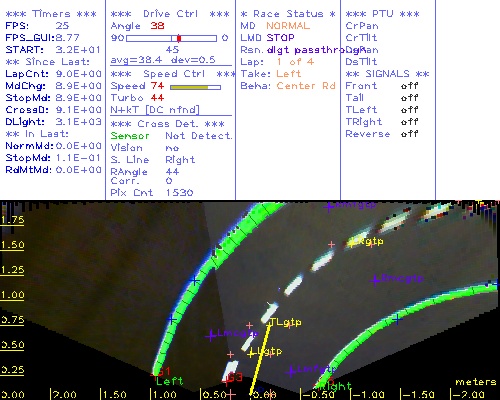This screenshot has height=400, width=500.
Task: Click the red S1 marker near Left
Action: point(163,371)
